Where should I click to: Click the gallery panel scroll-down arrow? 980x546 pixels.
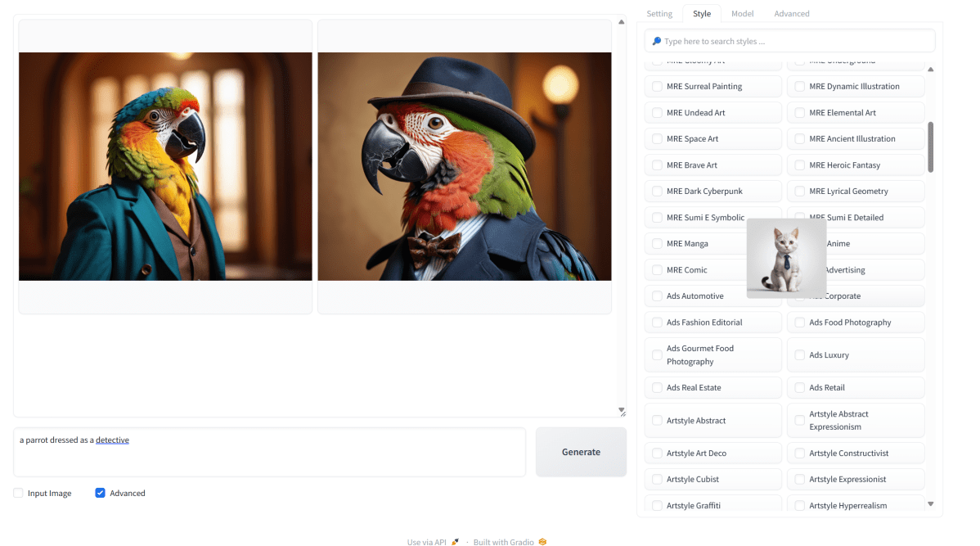(x=621, y=410)
